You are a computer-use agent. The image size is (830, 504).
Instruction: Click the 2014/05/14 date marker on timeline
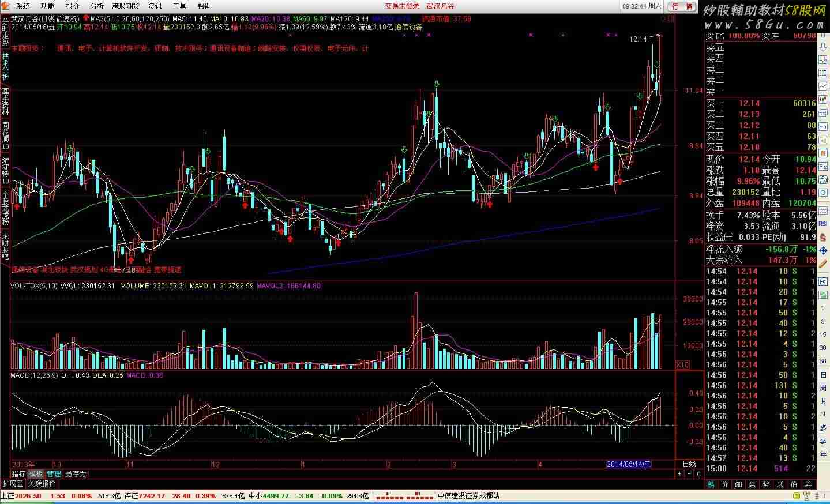coord(629,464)
